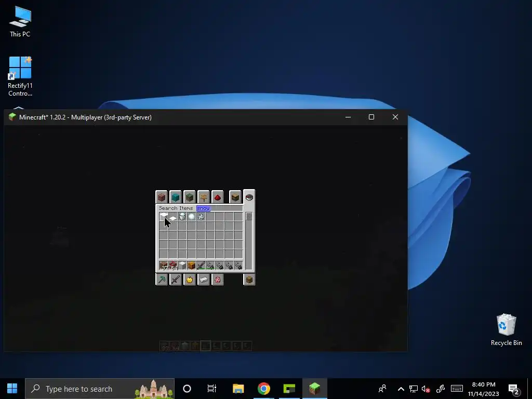Select the bricks stack of 37 in hotbar
Screen dimensions: 532x399
[x=164, y=265]
